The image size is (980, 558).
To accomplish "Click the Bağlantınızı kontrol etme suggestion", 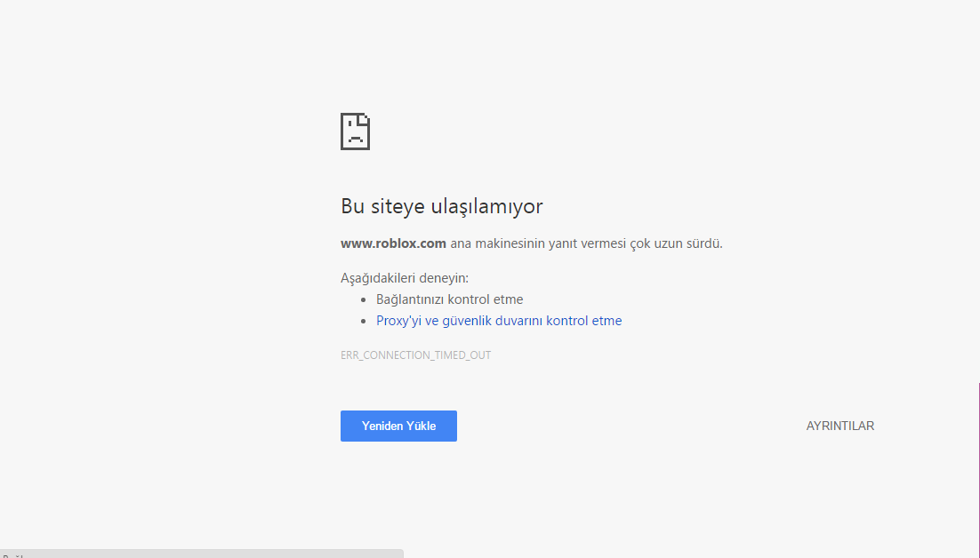I will point(449,299).
